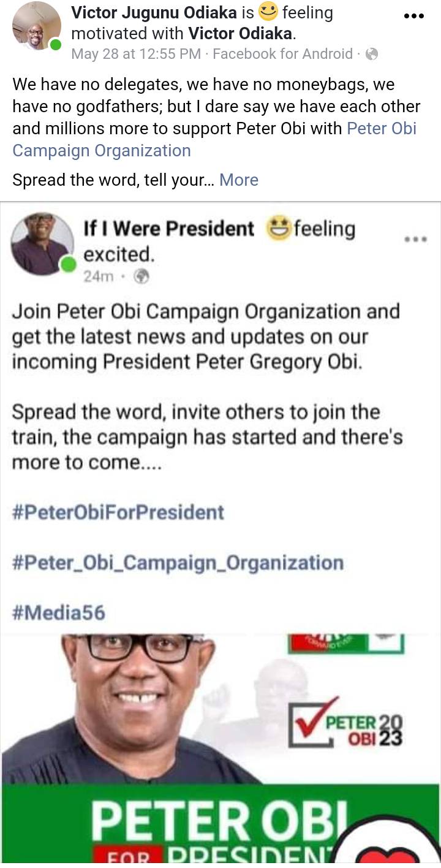Open the Peter Obi campaign poster image

pyautogui.click(x=184, y=736)
